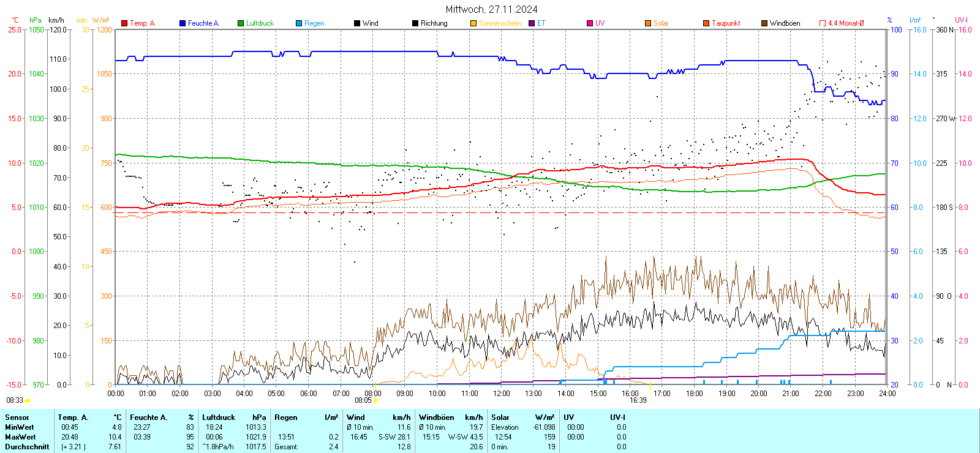The width and height of the screenshot is (980, 453).
Task: Click the brown Windböen legend square
Action: tap(764, 23)
